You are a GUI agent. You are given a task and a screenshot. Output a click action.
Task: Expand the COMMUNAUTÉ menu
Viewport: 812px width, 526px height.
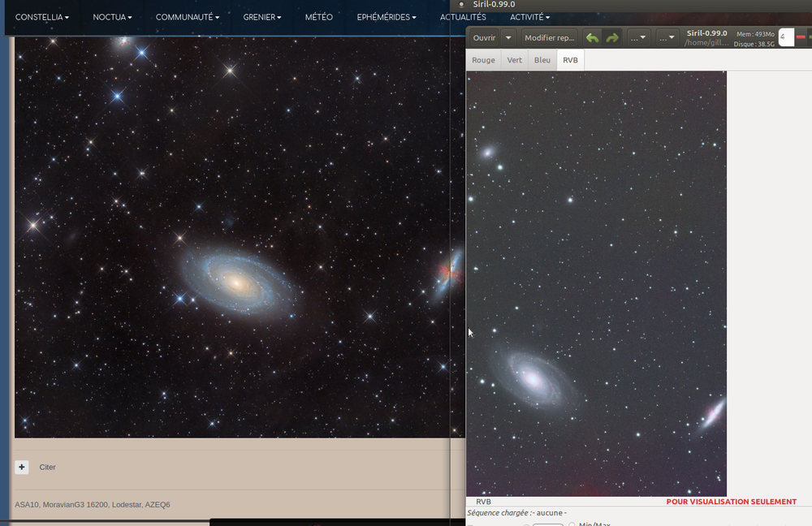point(188,17)
